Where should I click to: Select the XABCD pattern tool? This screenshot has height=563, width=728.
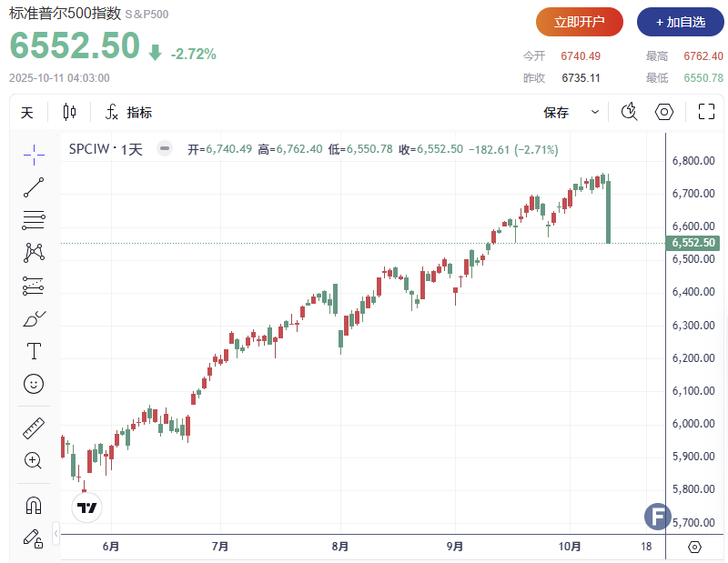34,253
